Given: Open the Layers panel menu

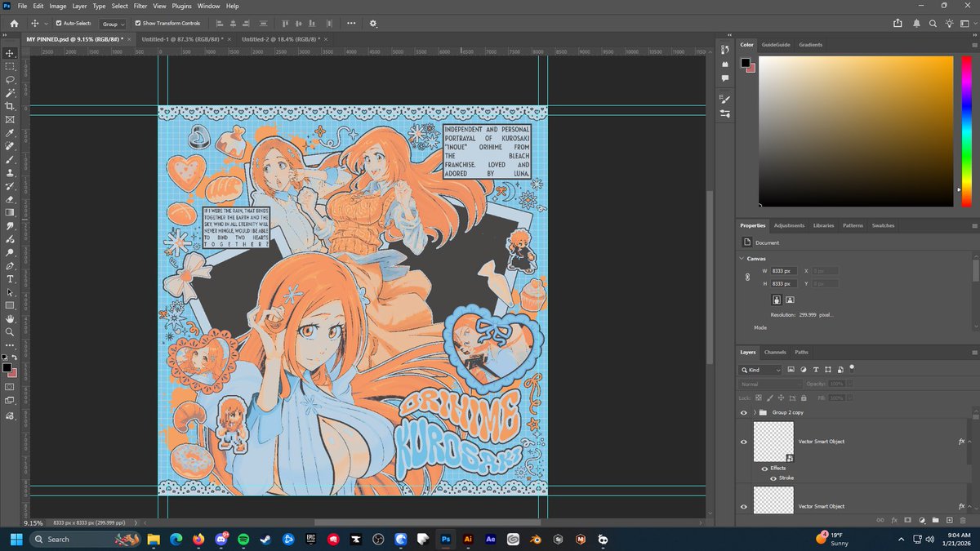Looking at the screenshot, I should coord(974,352).
